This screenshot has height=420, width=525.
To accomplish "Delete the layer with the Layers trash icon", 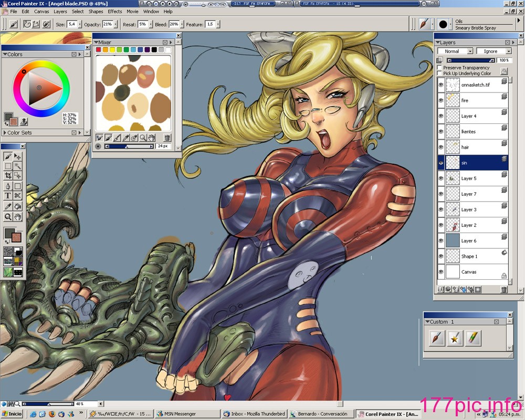I will point(504,289).
